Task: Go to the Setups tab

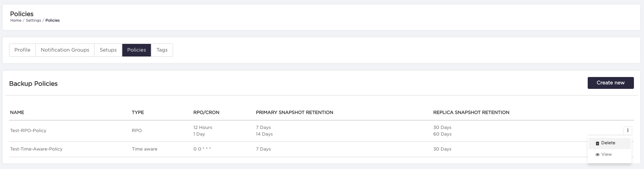Action: point(108,50)
